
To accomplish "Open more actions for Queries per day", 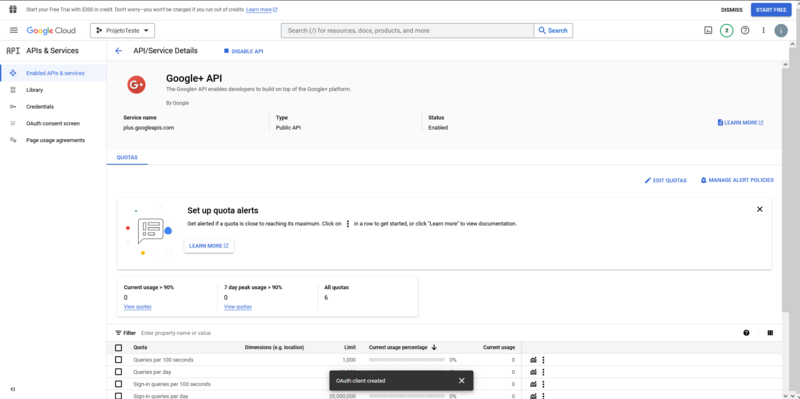I will pyautogui.click(x=543, y=372).
